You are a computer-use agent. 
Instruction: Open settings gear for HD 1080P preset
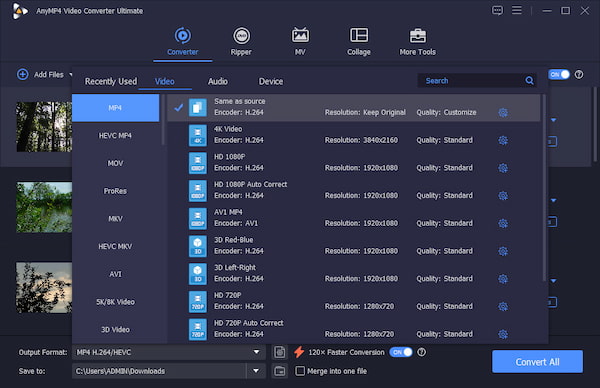tap(503, 168)
